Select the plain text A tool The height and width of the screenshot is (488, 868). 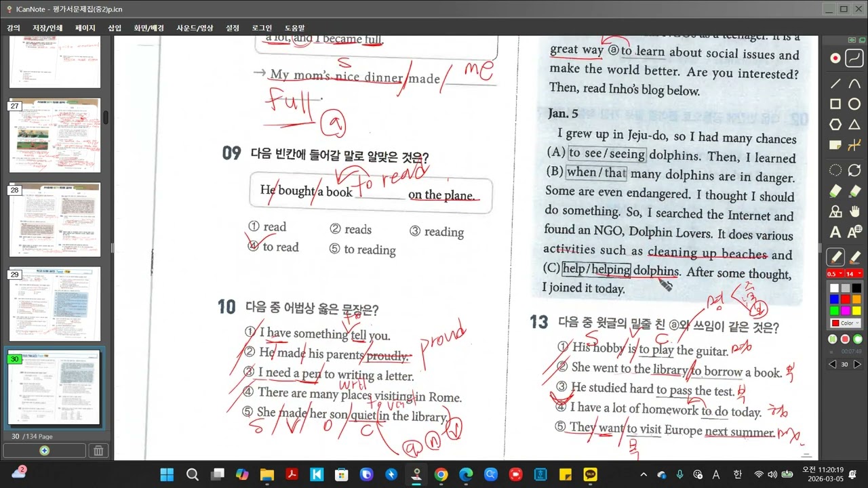tap(835, 232)
